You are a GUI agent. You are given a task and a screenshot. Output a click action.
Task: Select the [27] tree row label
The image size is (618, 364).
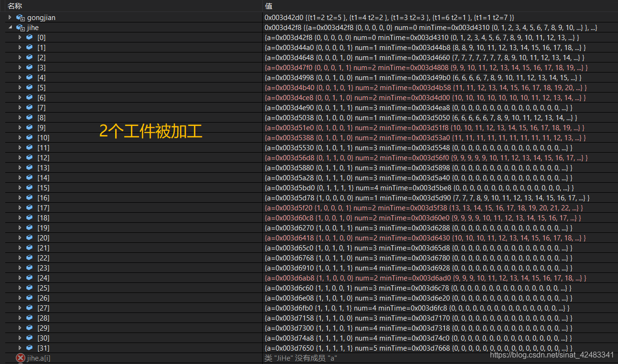[x=43, y=308]
